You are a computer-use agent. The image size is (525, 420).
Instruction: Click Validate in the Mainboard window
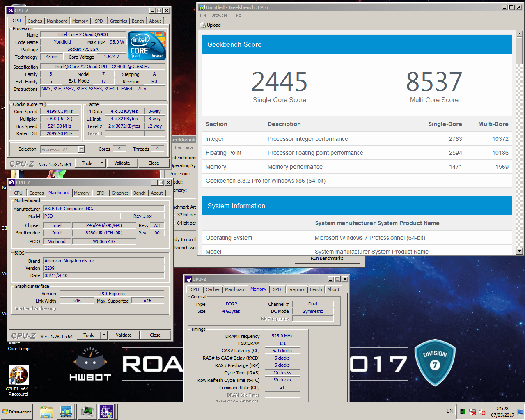(124, 335)
